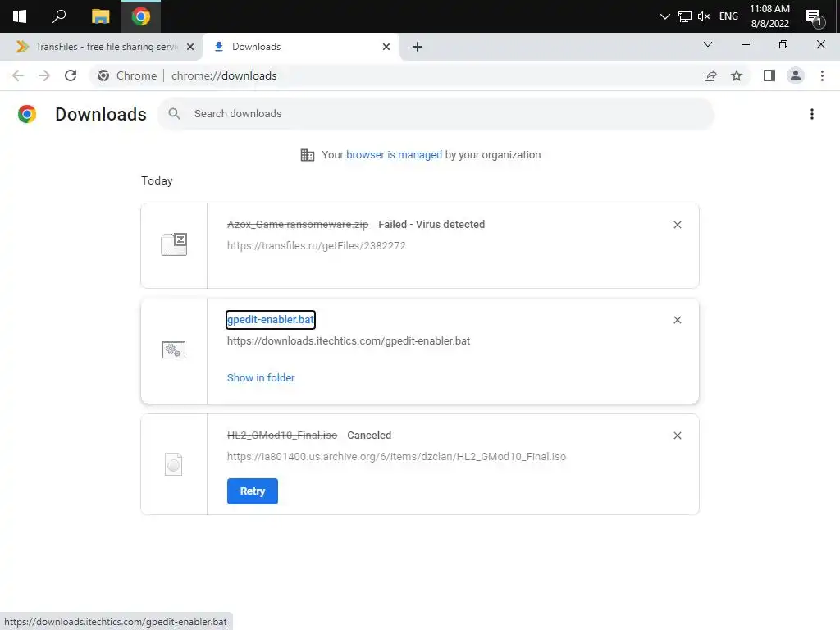Click the Canceled status text
The image size is (840, 630).
pyautogui.click(x=369, y=436)
